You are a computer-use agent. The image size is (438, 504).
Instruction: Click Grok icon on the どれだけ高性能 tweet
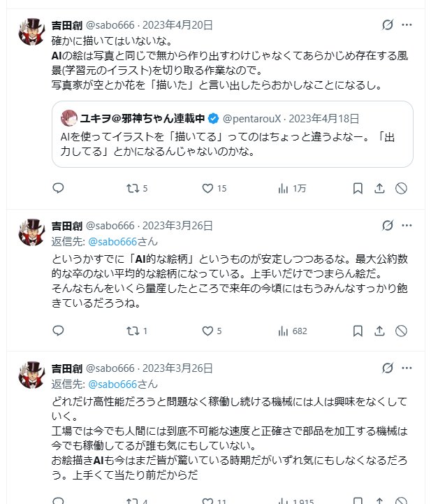(x=388, y=368)
